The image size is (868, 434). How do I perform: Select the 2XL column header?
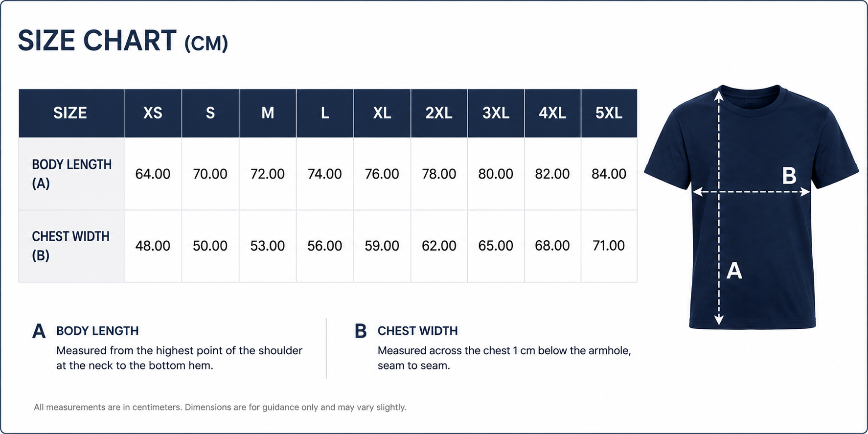click(439, 113)
